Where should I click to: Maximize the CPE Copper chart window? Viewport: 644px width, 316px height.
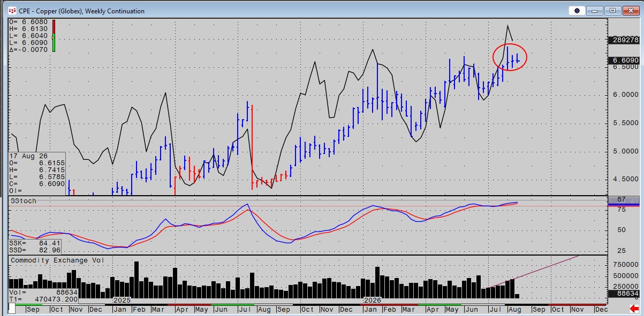613,10
